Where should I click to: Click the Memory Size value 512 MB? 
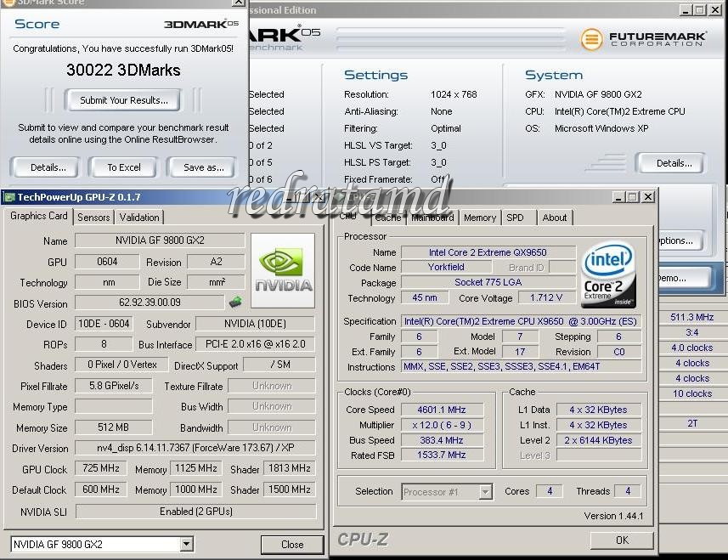(x=113, y=427)
